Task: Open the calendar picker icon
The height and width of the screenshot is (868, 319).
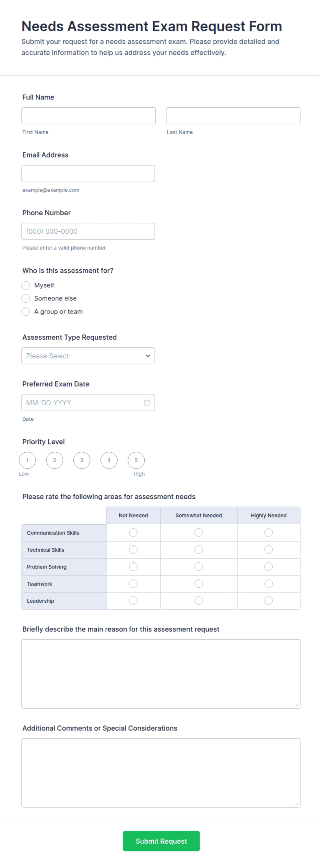Action: (x=147, y=403)
